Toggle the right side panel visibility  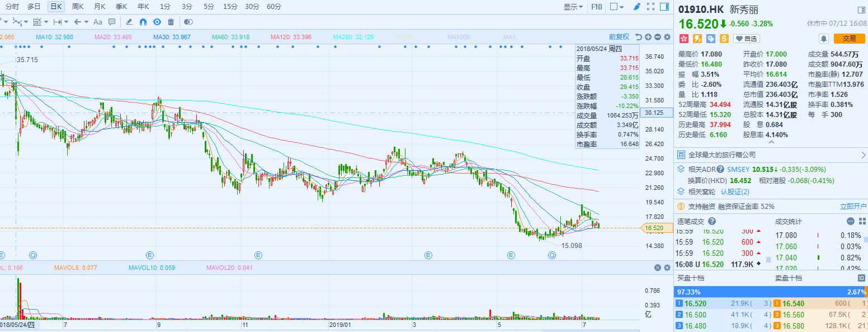click(664, 7)
